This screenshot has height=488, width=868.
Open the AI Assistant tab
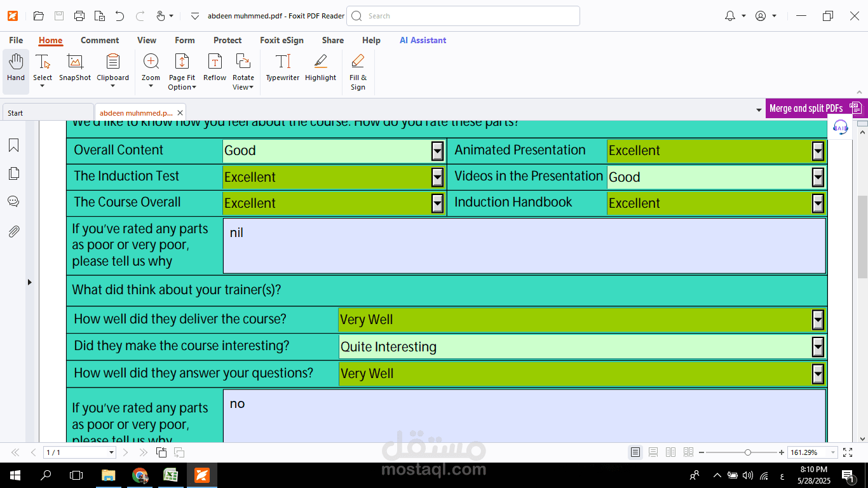(423, 40)
